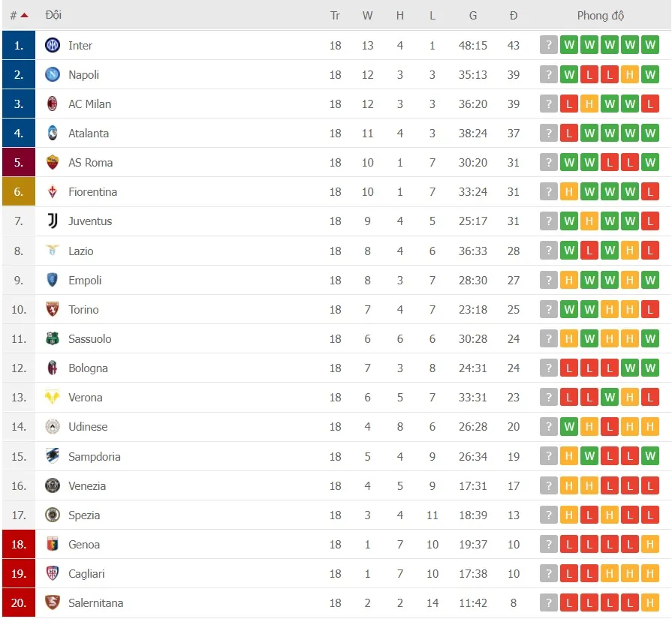Screen dimensions: 672x625
Task: Click the Đội column header
Action: tap(54, 15)
